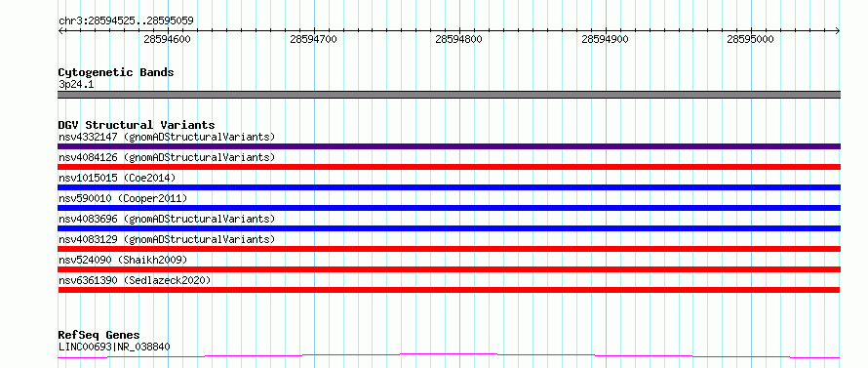Image resolution: width=868 pixels, height=368 pixels.
Task: Click ruler coordinate label 28595000
Action: tap(751, 39)
